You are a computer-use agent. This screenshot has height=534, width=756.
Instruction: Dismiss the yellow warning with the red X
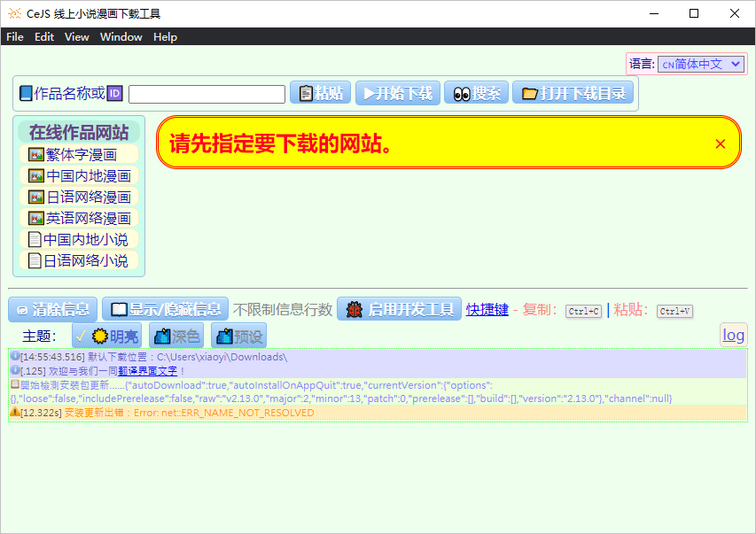pyautogui.click(x=721, y=143)
